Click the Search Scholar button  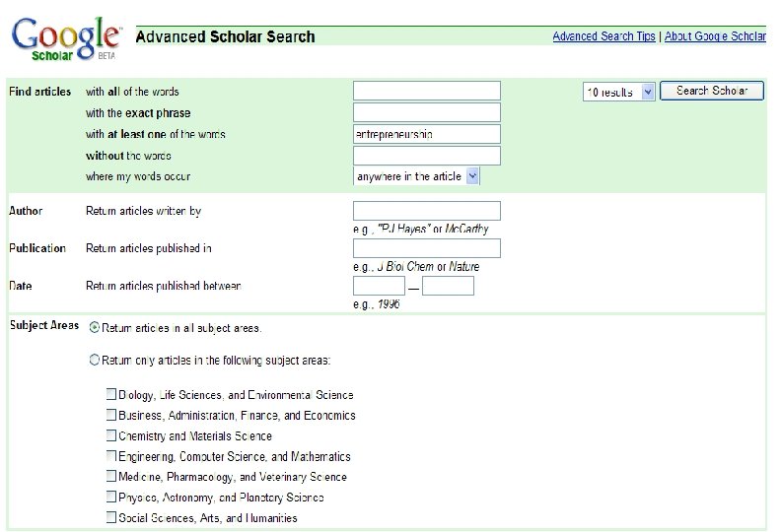711,91
